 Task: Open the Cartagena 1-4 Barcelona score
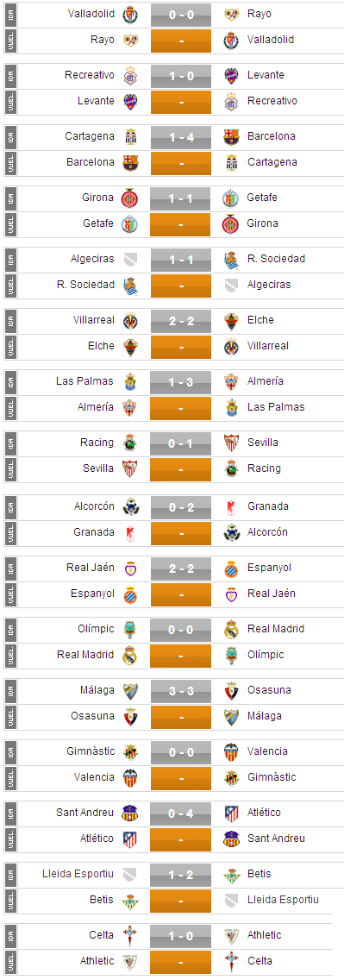pyautogui.click(x=180, y=136)
